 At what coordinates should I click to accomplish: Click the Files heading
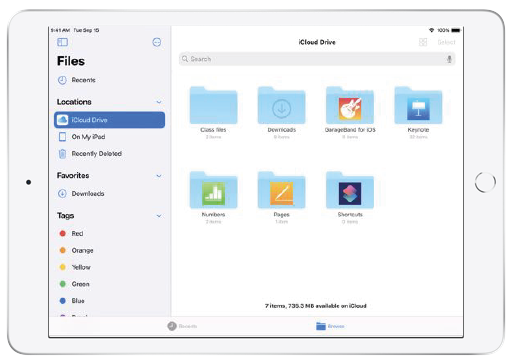71,61
